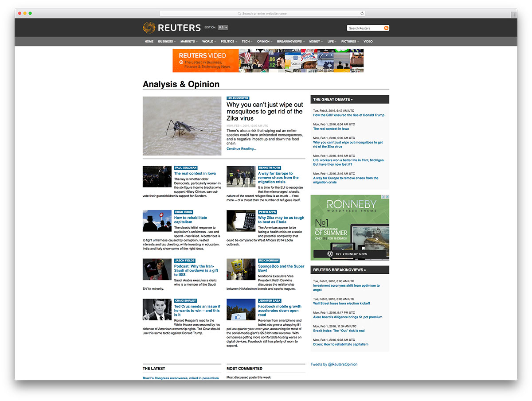Expand the Pictures navigation dropdown
This screenshot has height=401, width=532.
[x=350, y=42]
